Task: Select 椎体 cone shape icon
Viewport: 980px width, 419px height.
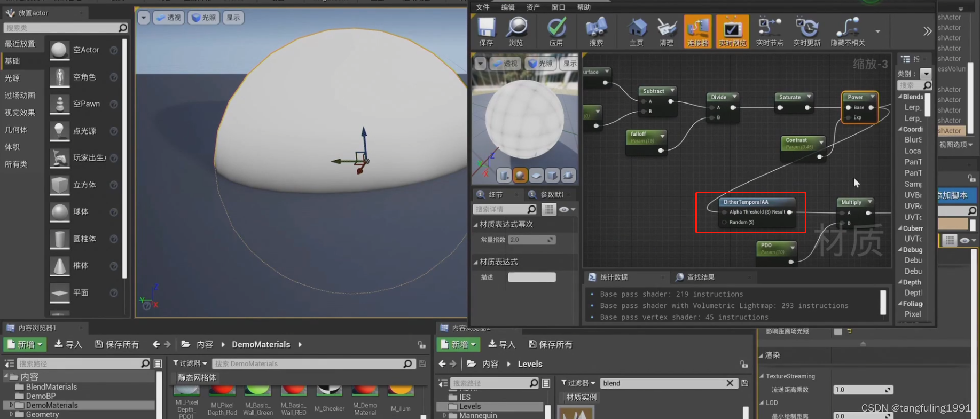Action: click(59, 265)
